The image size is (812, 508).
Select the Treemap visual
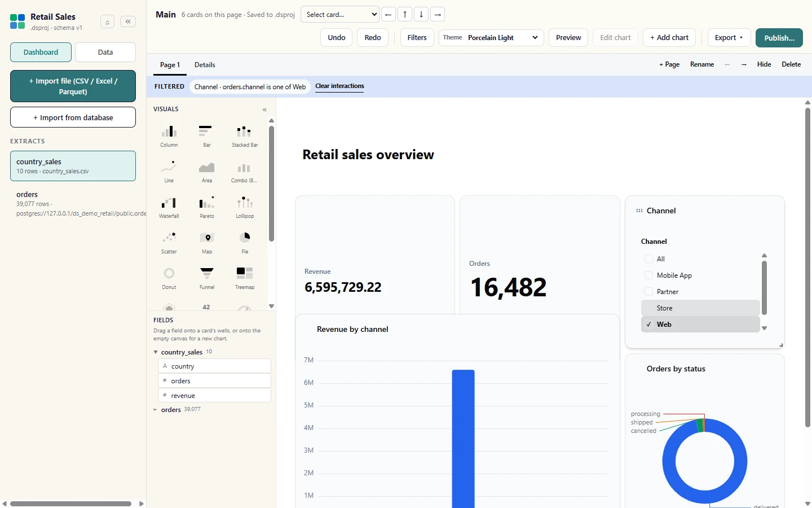pyautogui.click(x=245, y=278)
